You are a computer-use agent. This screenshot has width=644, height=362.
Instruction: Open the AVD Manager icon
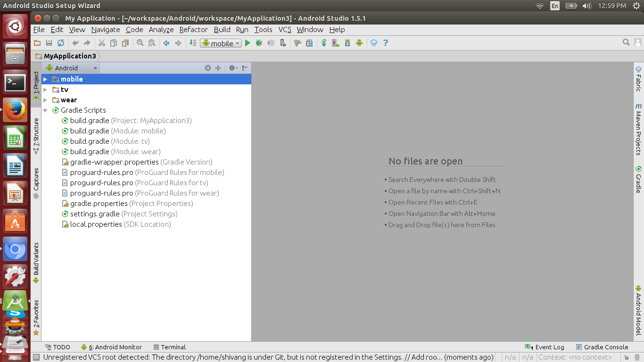point(335,43)
